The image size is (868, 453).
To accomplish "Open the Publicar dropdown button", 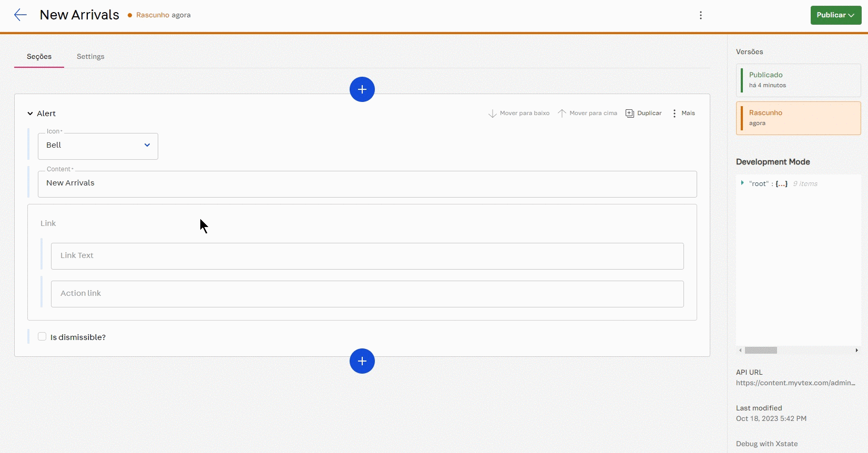I will coord(835,15).
